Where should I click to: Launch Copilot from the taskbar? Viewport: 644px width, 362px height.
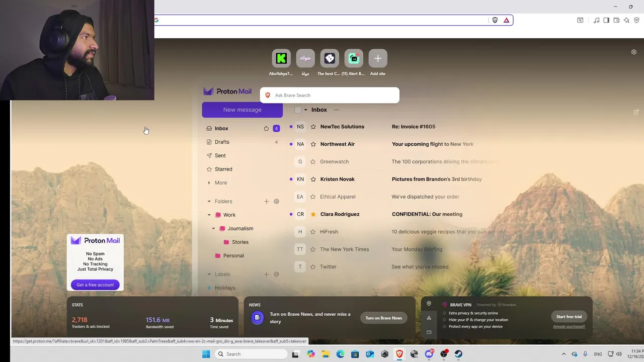(x=311, y=354)
